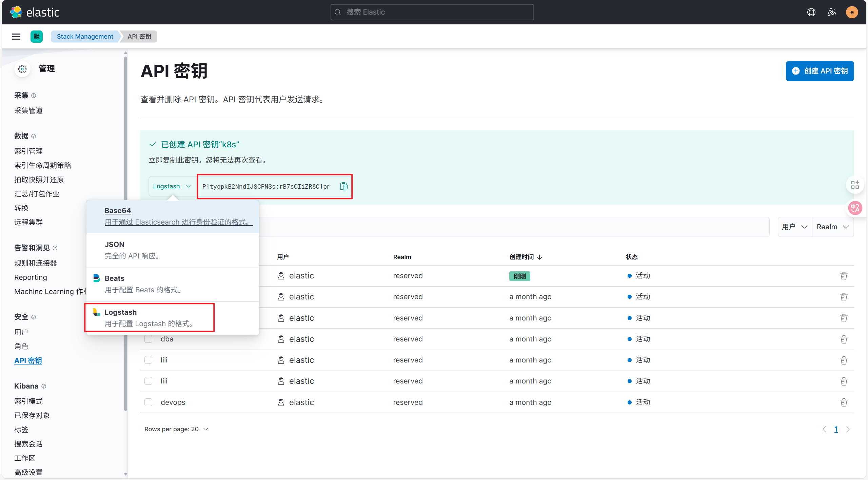Delete the devops API key
The width and height of the screenshot is (868, 480).
[844, 402]
